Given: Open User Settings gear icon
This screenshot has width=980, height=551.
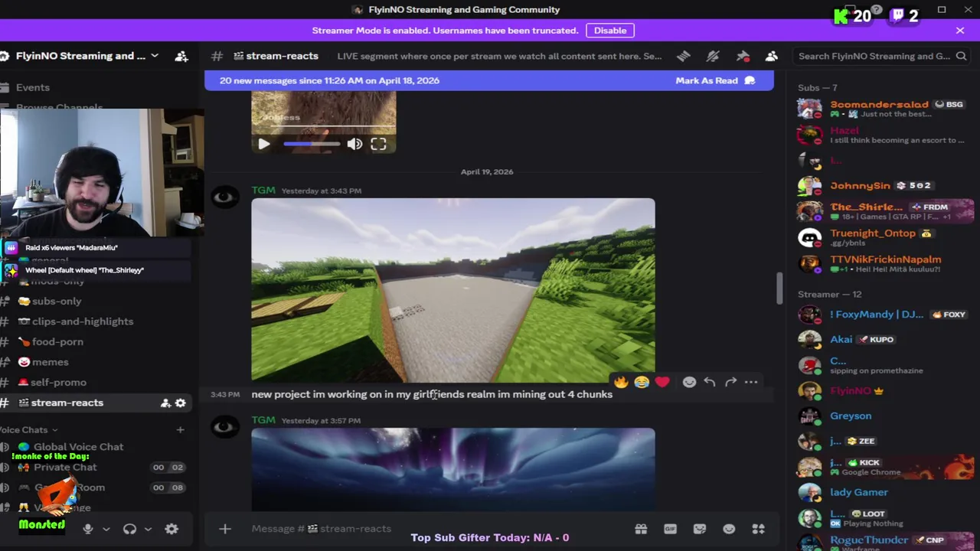Looking at the screenshot, I should (171, 529).
